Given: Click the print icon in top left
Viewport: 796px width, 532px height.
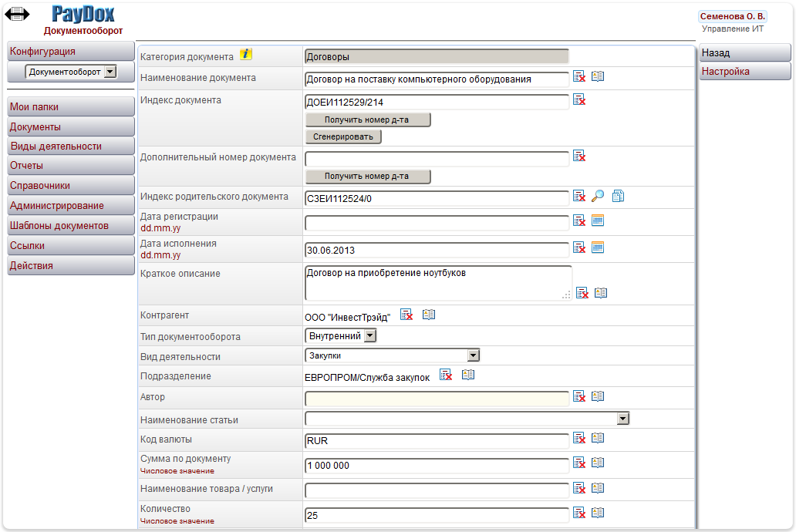Looking at the screenshot, I should pos(17,14).
